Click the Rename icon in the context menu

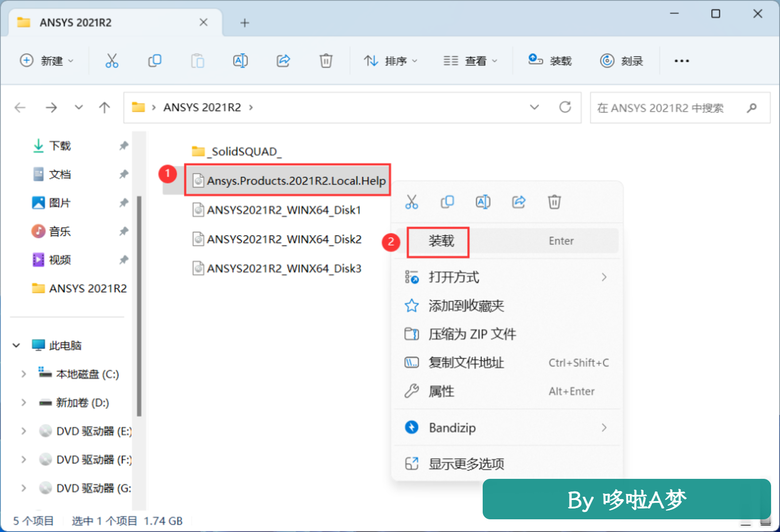[x=483, y=202]
